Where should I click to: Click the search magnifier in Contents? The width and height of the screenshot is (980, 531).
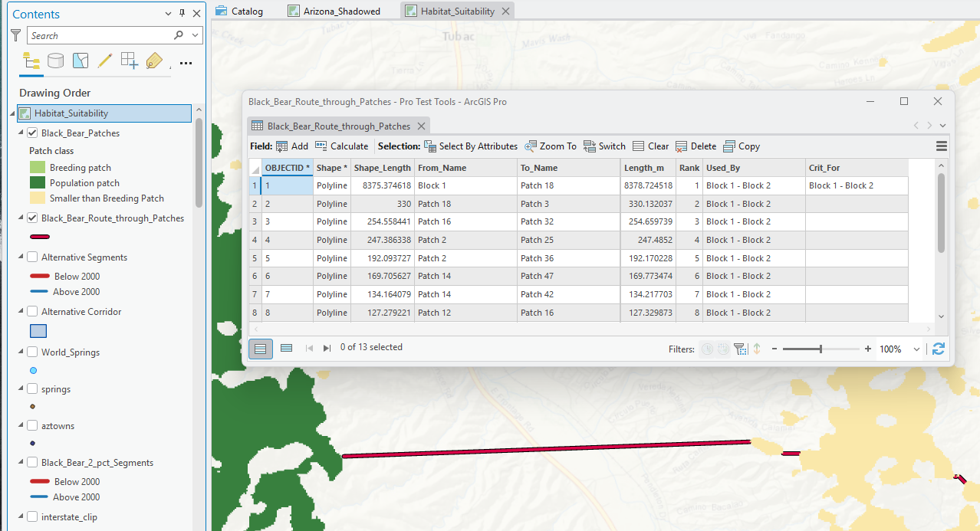pyautogui.click(x=179, y=35)
